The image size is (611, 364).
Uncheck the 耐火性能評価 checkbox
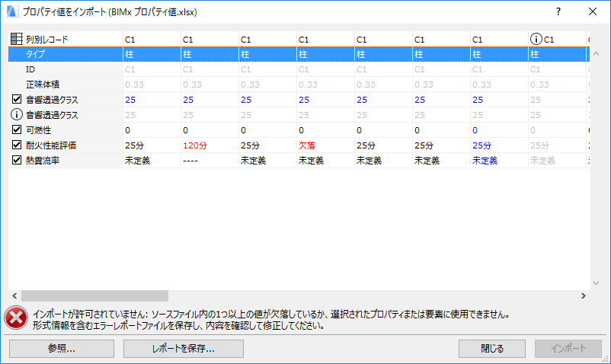16,145
